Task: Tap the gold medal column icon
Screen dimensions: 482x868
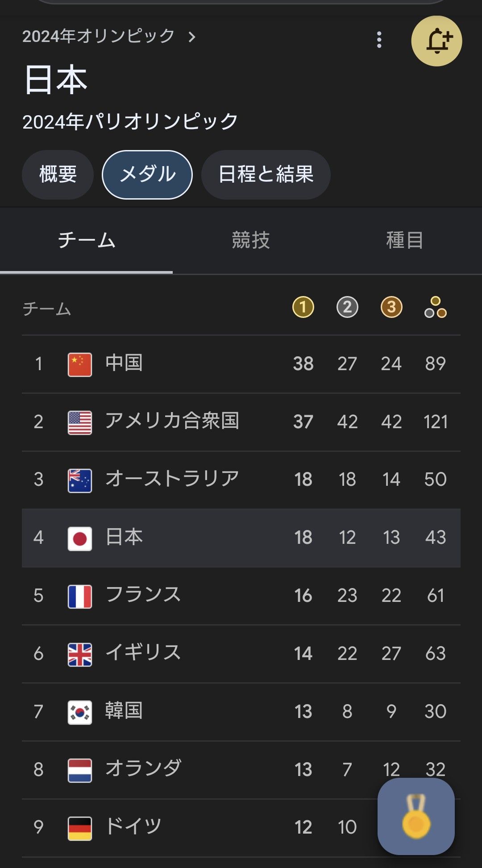Action: tap(303, 307)
